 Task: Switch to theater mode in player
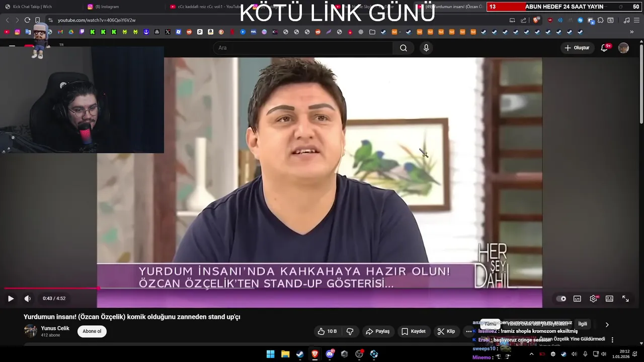[x=609, y=299]
